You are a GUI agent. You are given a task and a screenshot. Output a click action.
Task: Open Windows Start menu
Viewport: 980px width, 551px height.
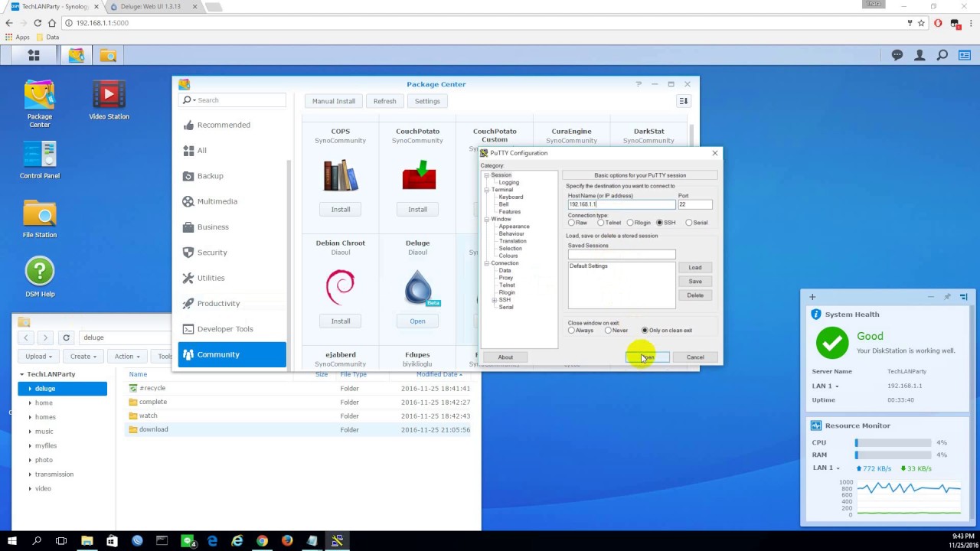point(12,541)
